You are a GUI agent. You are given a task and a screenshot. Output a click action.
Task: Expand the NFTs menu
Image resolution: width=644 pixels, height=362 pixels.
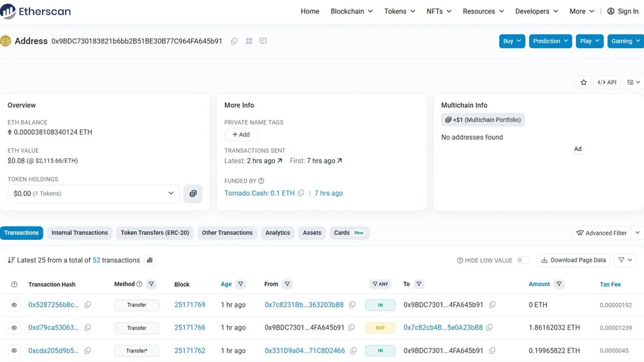pos(439,11)
